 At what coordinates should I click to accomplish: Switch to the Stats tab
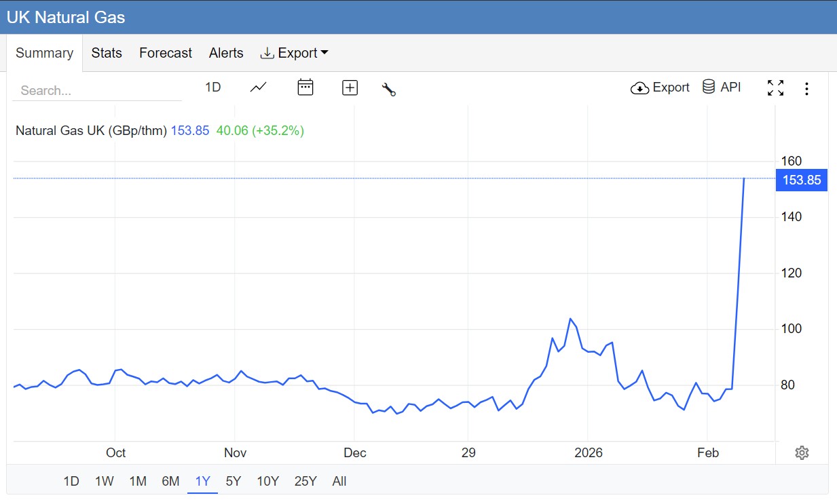(107, 53)
